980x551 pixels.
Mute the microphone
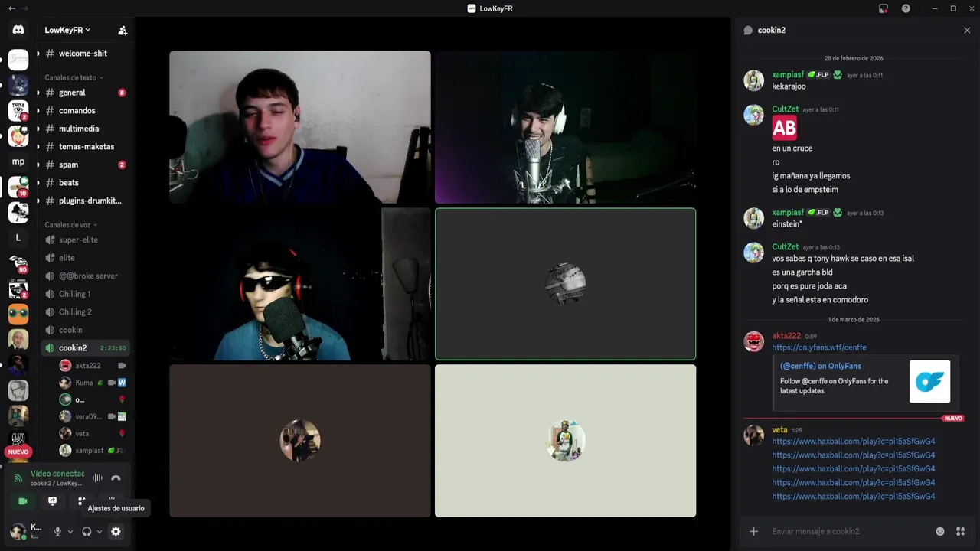point(57,532)
